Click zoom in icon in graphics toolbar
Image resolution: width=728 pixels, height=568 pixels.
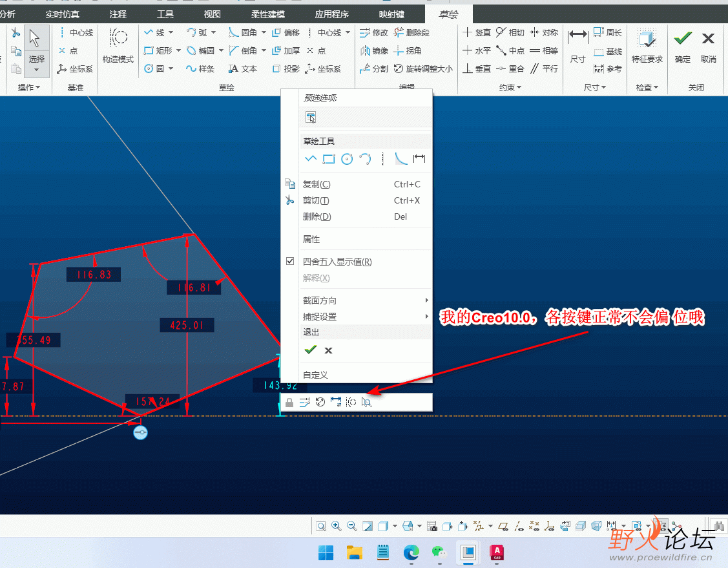[336, 526]
